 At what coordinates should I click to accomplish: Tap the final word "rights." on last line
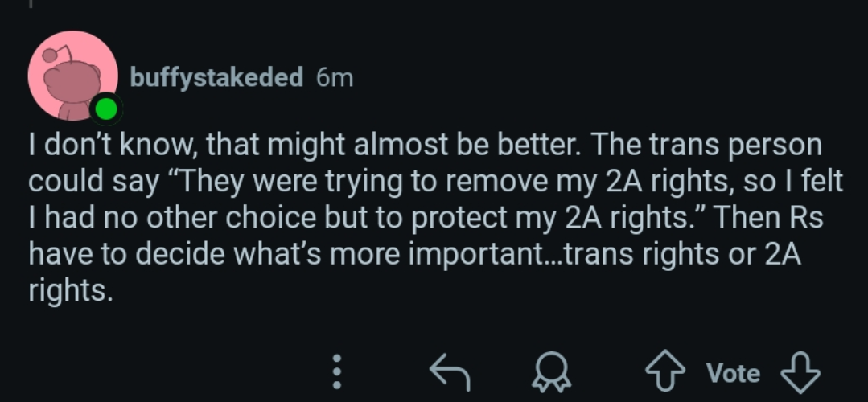70,290
